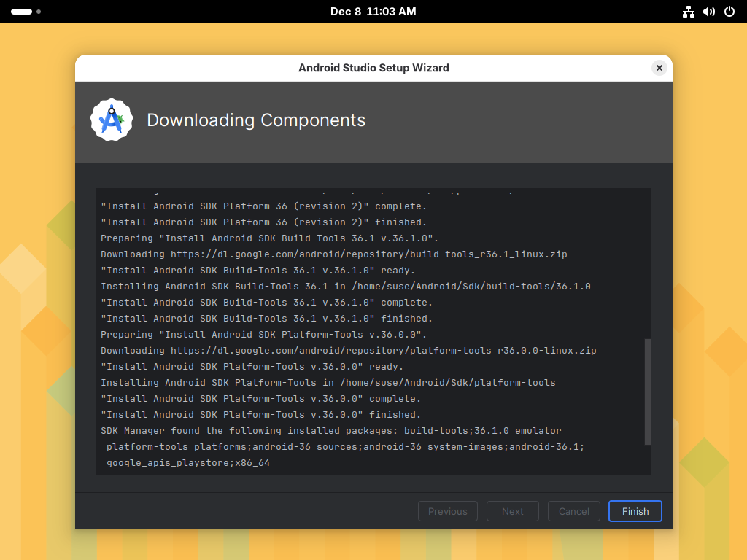The height and width of the screenshot is (560, 747).
Task: Click the disabled Next button
Action: point(512,511)
